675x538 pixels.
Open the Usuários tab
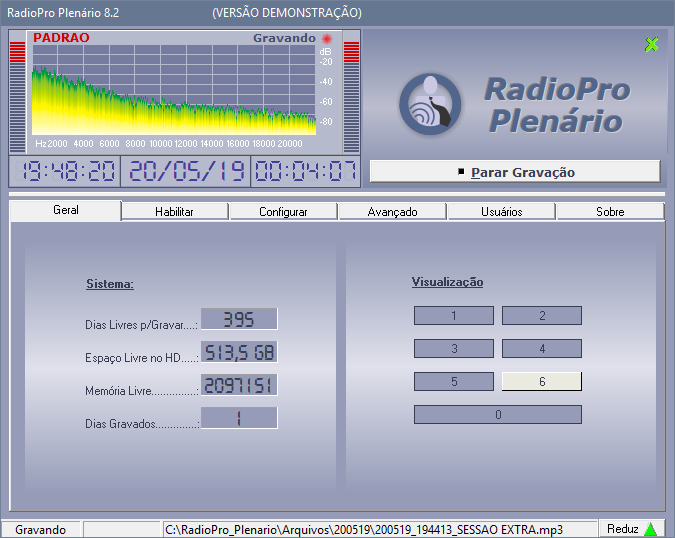point(502,212)
